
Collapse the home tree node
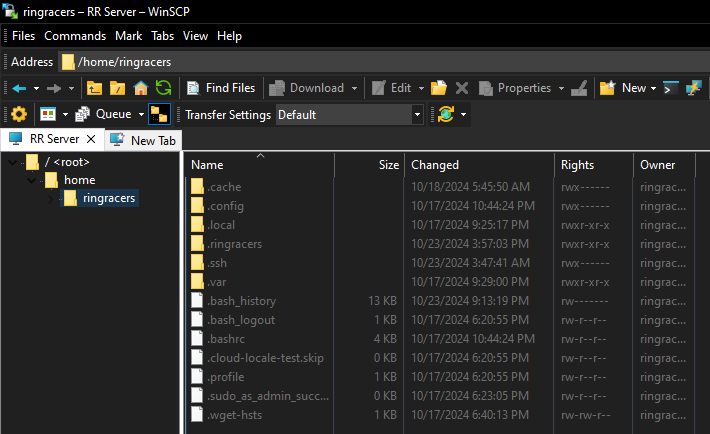[x=31, y=180]
